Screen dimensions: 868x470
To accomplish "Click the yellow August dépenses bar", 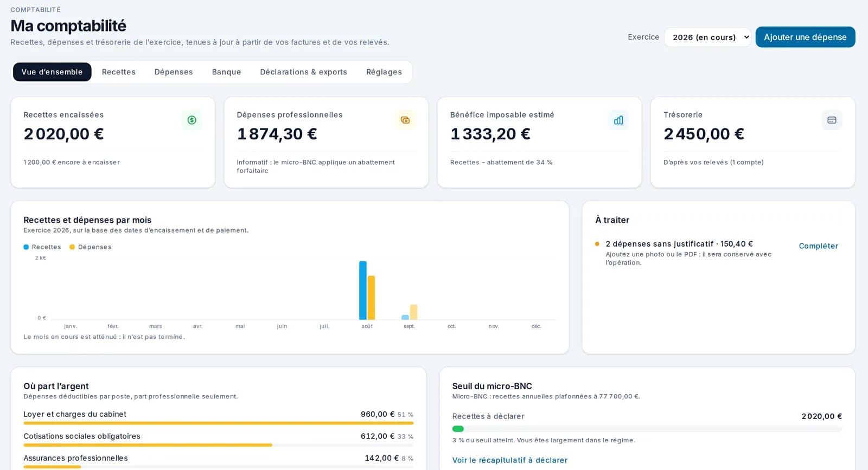I will tap(372, 298).
